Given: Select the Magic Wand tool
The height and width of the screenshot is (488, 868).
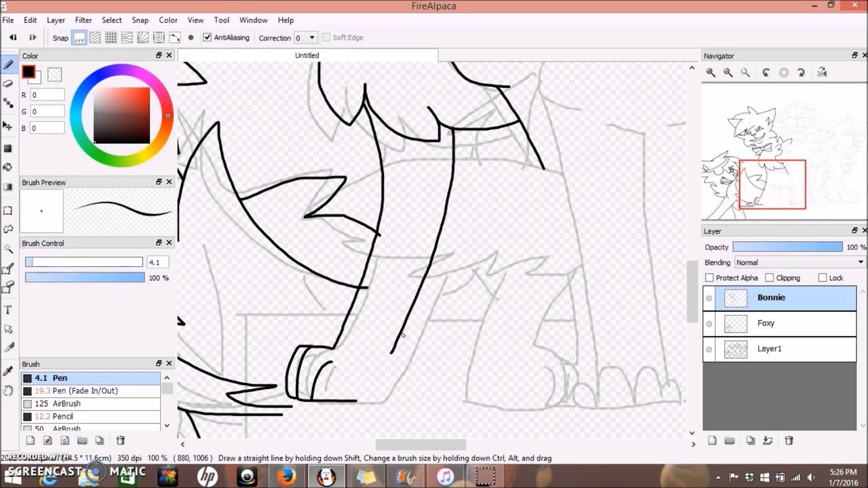Looking at the screenshot, I should [x=8, y=249].
